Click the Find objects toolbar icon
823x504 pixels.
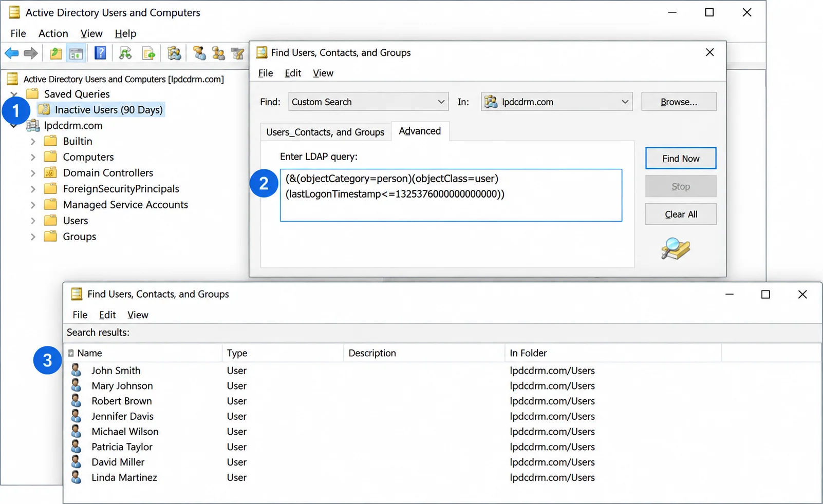pos(174,53)
